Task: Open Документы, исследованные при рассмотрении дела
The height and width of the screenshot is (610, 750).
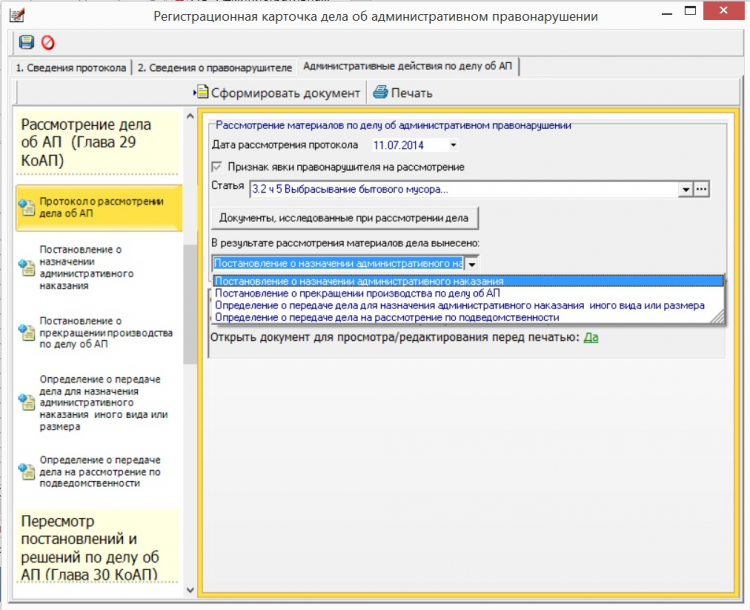Action: (x=344, y=218)
